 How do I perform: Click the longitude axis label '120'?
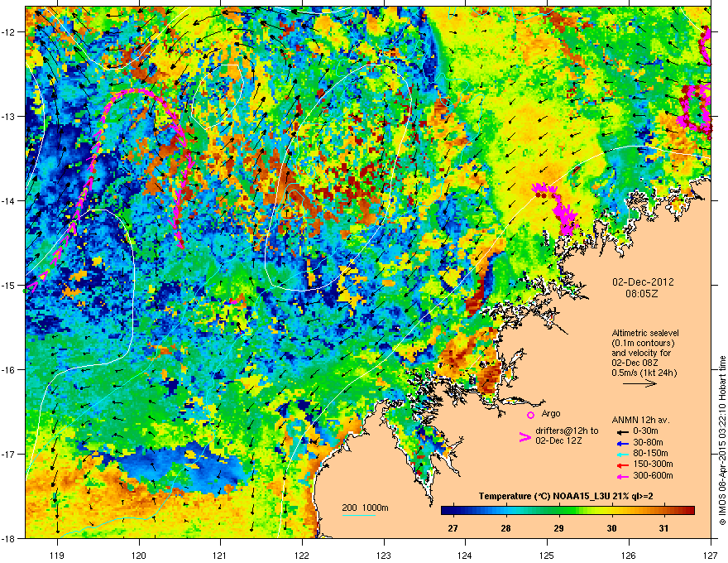click(139, 555)
